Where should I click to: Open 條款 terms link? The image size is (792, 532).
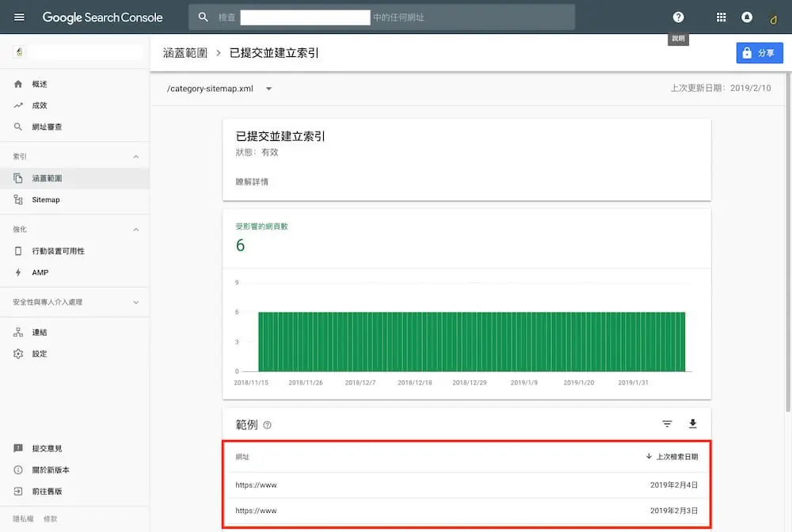50,519
